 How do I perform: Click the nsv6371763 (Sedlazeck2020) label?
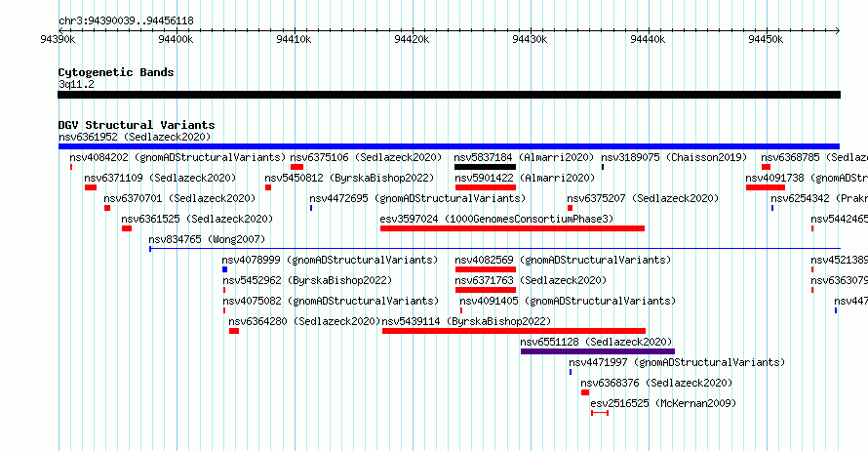[531, 280]
